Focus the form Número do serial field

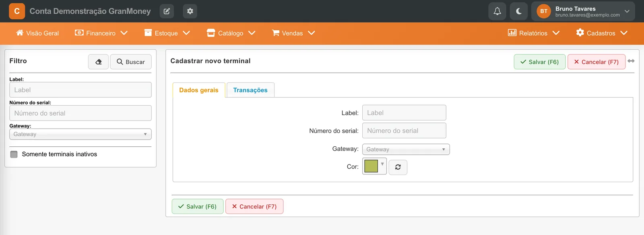tap(404, 131)
